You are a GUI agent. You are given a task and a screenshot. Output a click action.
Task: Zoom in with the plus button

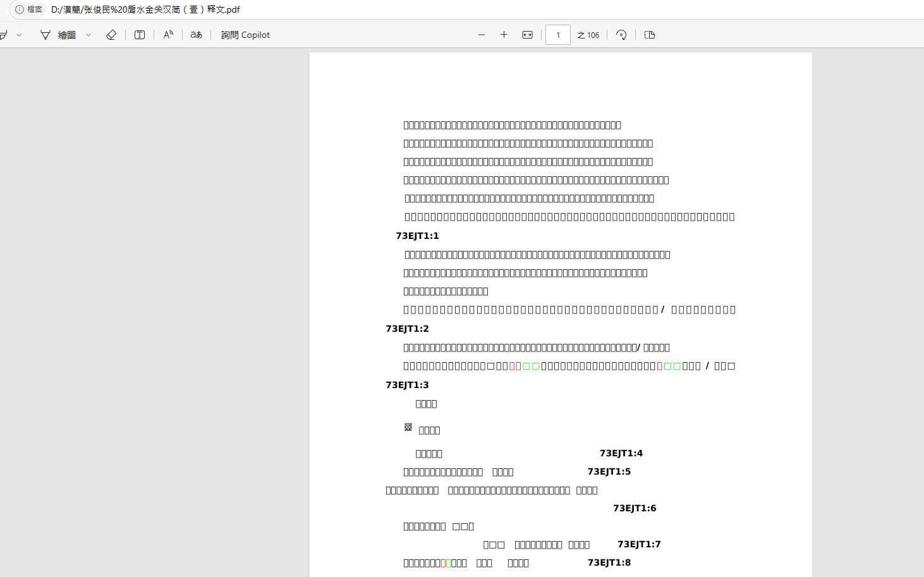coord(504,35)
